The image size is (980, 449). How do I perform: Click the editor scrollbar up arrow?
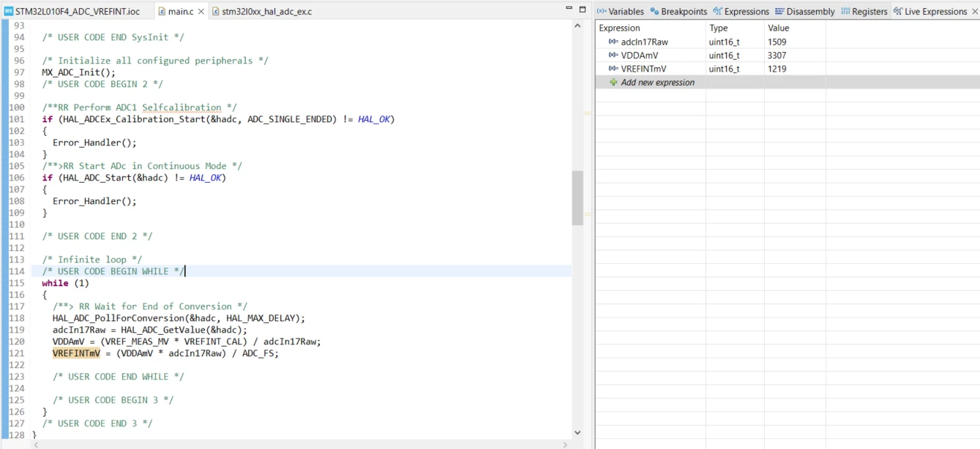point(577,26)
